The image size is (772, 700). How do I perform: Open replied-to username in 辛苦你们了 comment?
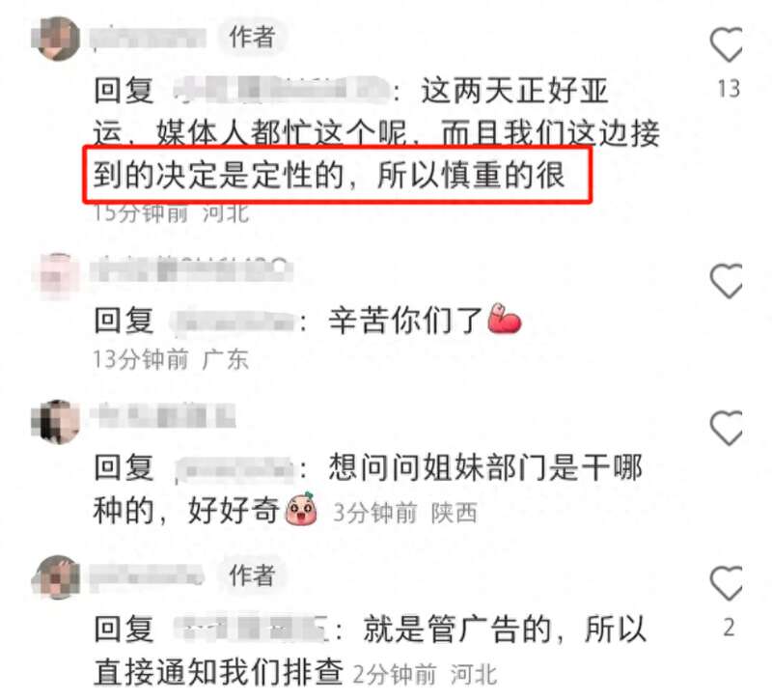pos(232,322)
